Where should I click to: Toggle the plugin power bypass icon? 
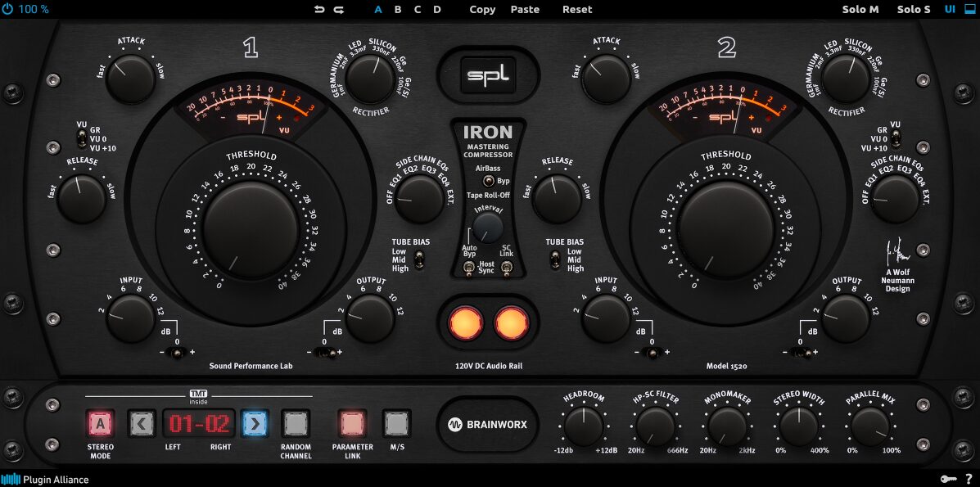[7, 9]
